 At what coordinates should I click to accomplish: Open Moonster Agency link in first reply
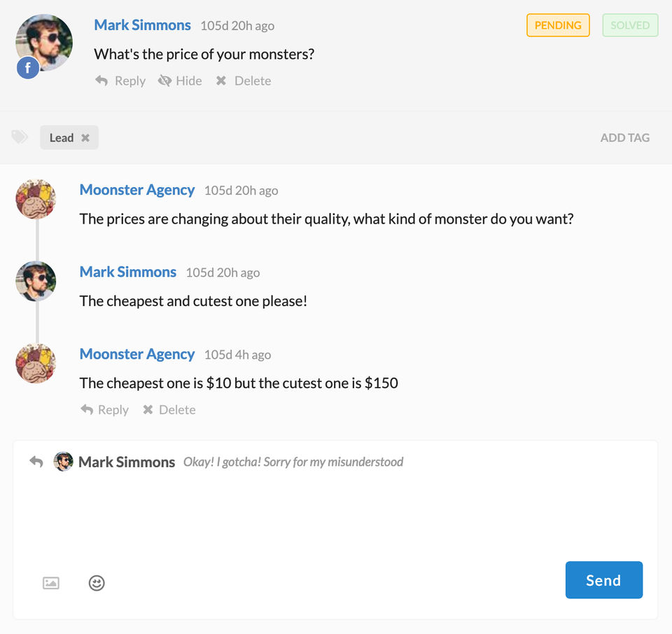click(137, 190)
